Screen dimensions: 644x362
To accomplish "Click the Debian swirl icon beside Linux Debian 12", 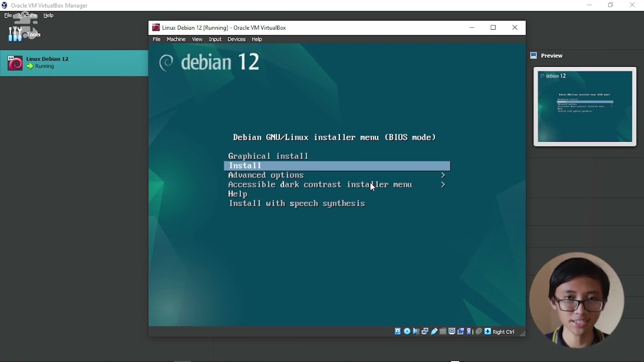I will point(15,63).
